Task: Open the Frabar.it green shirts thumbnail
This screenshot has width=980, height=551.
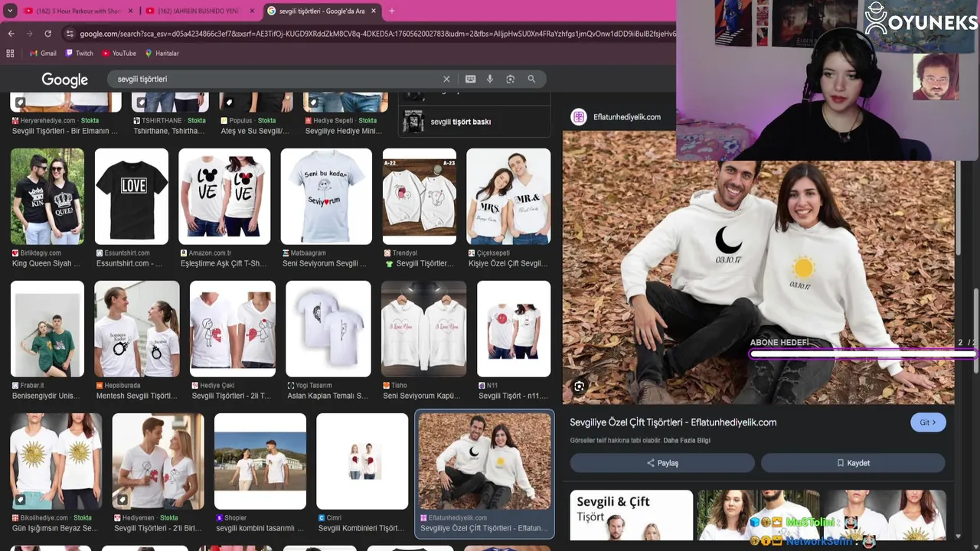Action: 47,329
